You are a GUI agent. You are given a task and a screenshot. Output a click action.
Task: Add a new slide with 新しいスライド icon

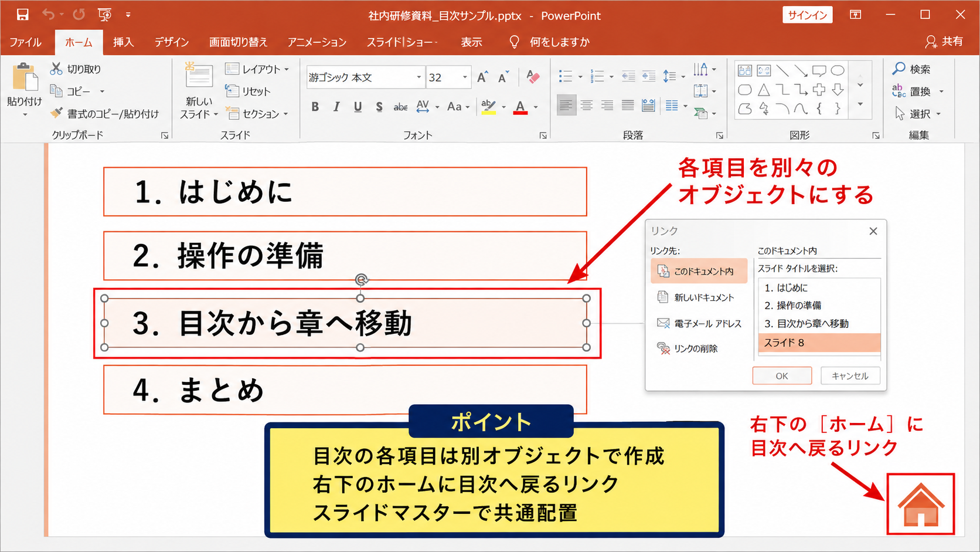click(x=199, y=77)
